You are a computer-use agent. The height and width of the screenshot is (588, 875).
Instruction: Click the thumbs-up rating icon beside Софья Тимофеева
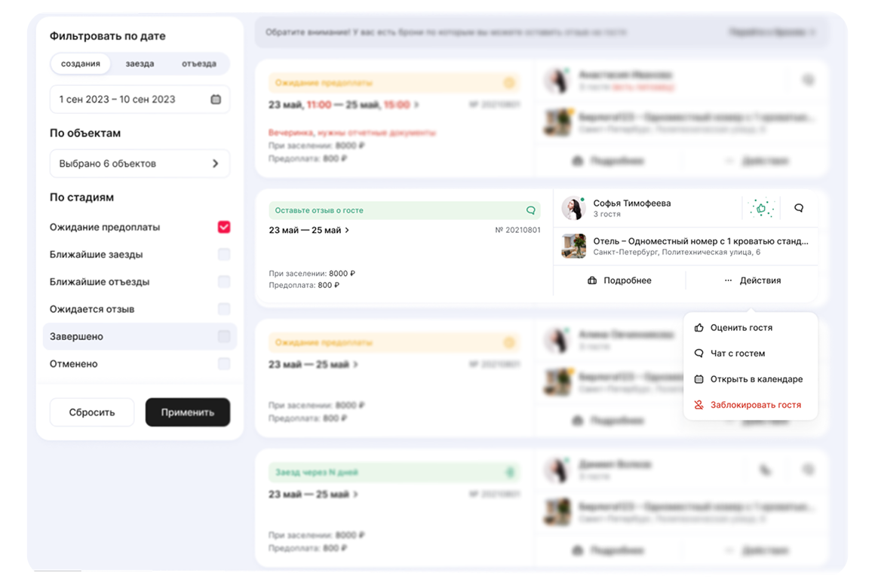click(x=761, y=209)
